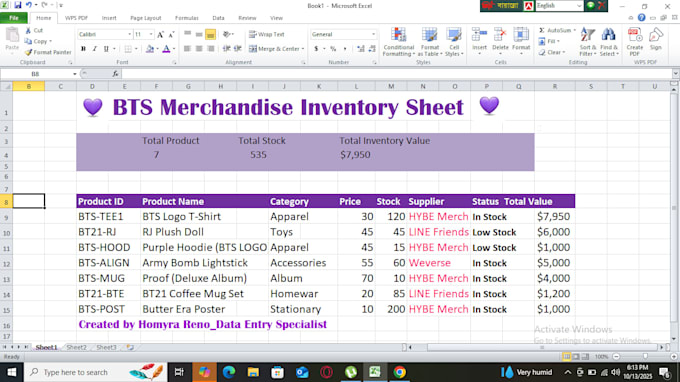This screenshot has height=382, width=680.
Task: Toggle Bold formatting
Action: (83, 49)
